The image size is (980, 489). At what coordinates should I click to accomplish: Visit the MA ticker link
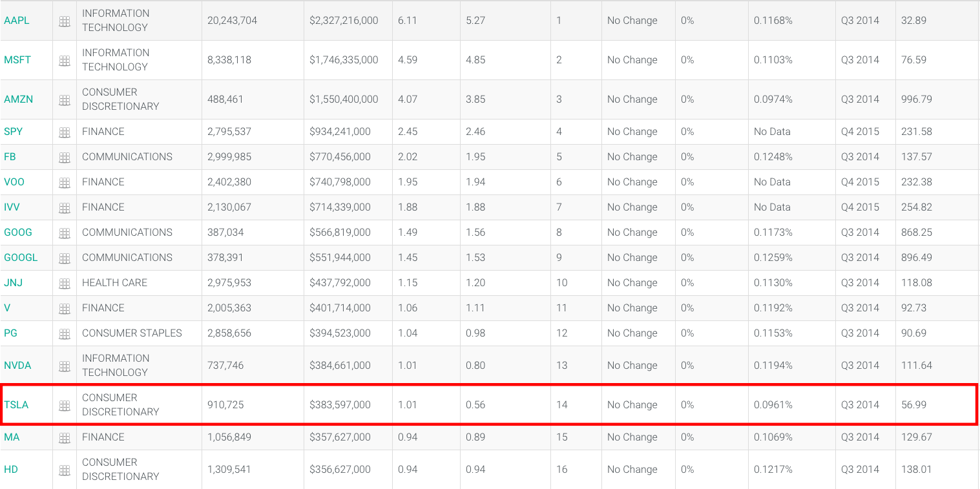pos(12,437)
